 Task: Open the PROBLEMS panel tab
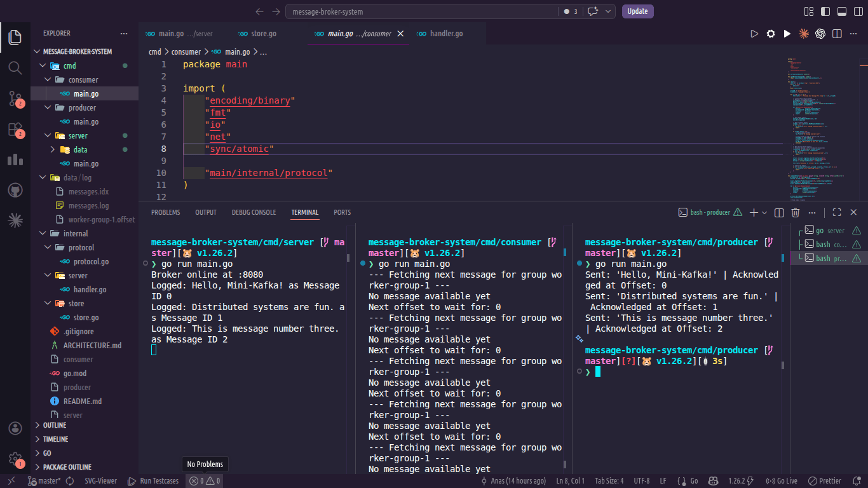pyautogui.click(x=166, y=212)
